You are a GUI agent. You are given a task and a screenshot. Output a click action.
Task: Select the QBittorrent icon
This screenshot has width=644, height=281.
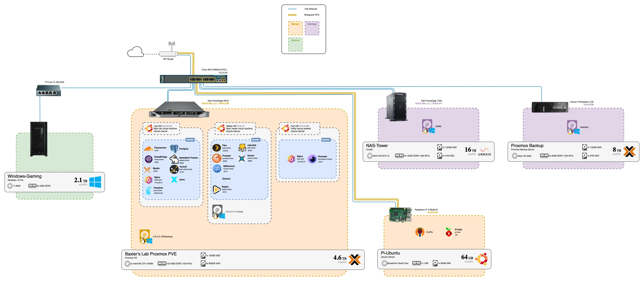[217, 168]
